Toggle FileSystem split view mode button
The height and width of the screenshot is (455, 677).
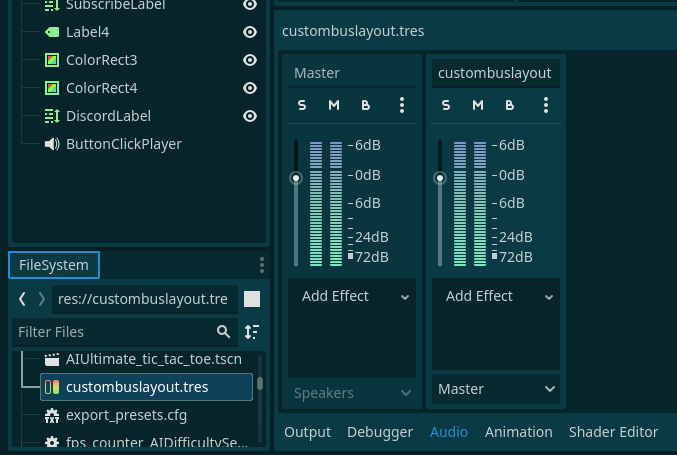coord(252,299)
